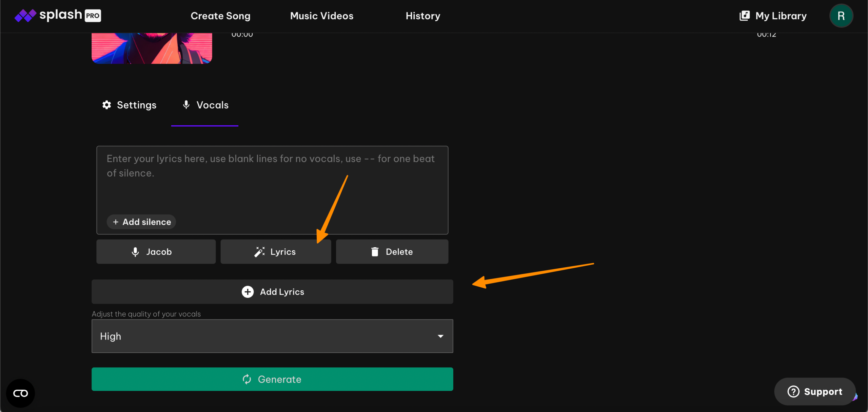Click the Add silence button
Image resolution: width=868 pixels, height=412 pixels.
141,222
